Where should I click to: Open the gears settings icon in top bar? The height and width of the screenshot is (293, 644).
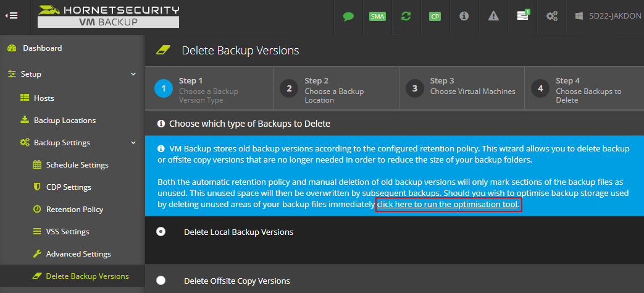pos(551,17)
